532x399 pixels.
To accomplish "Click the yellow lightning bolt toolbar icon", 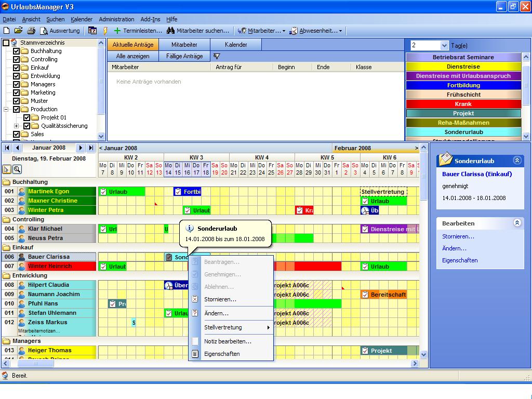I will click(x=105, y=31).
